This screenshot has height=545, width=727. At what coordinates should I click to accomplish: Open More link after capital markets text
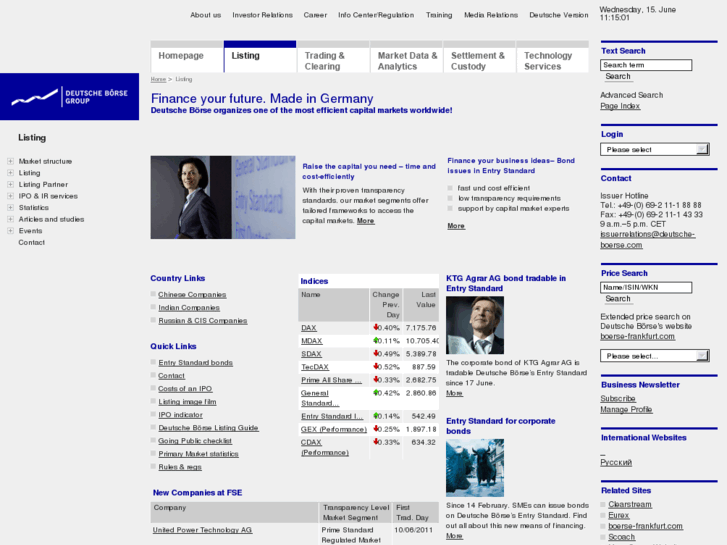365,221
